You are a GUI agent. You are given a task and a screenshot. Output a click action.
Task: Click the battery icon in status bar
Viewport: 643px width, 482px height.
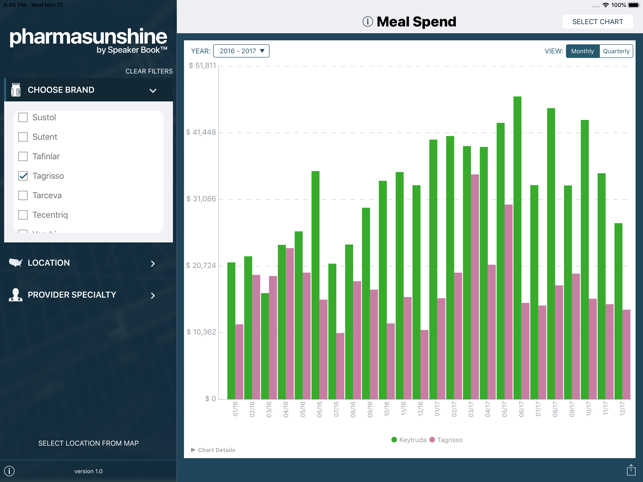pyautogui.click(x=634, y=5)
